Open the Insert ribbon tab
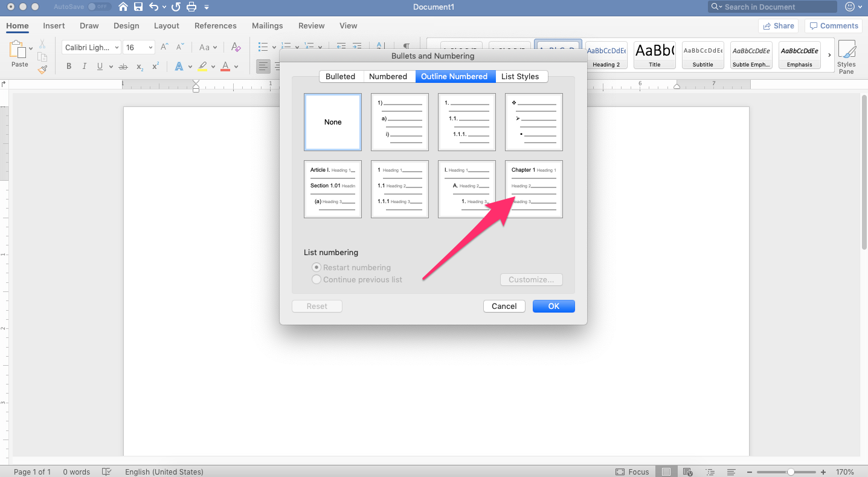The image size is (868, 477). (x=54, y=25)
